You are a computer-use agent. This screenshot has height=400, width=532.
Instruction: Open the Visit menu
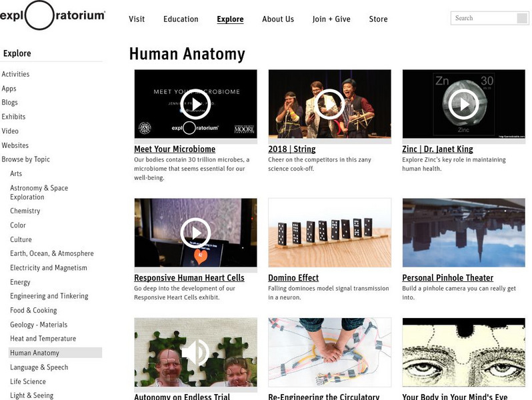pyautogui.click(x=137, y=19)
